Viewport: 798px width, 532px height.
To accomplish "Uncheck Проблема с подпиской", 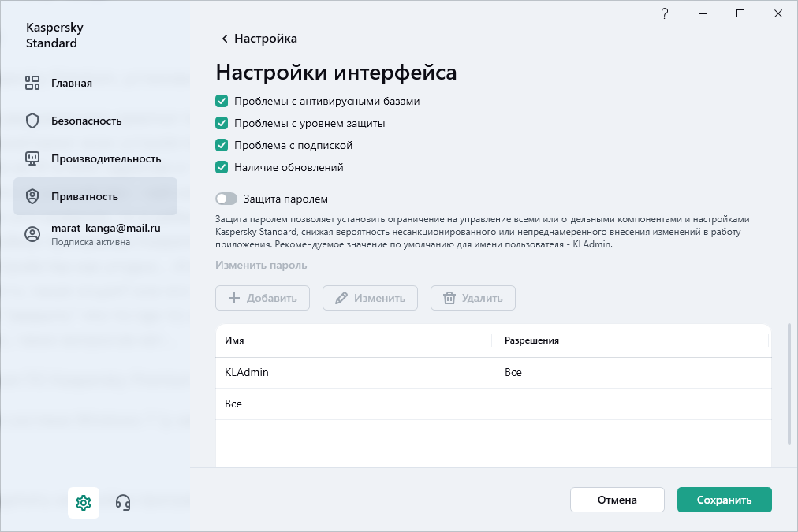I will click(x=222, y=145).
